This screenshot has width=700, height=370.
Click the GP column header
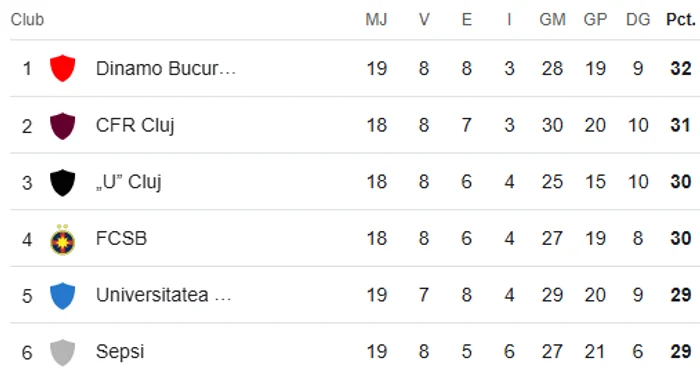pos(595,19)
